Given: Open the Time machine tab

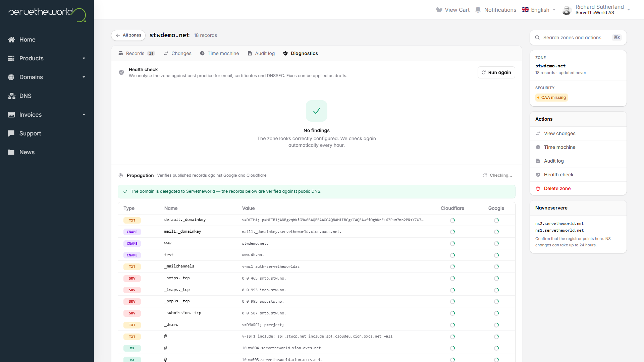Looking at the screenshot, I should [219, 53].
